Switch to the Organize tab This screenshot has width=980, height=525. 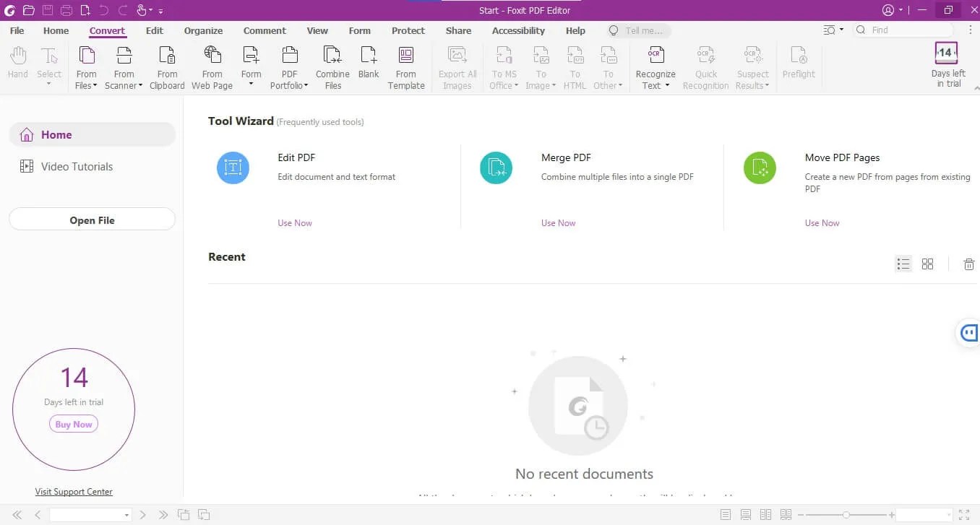(x=203, y=30)
